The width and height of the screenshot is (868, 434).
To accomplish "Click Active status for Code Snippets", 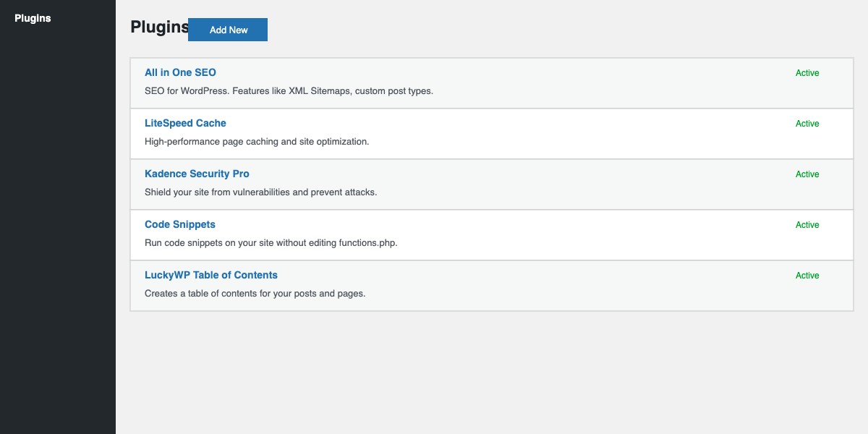I will (x=807, y=225).
